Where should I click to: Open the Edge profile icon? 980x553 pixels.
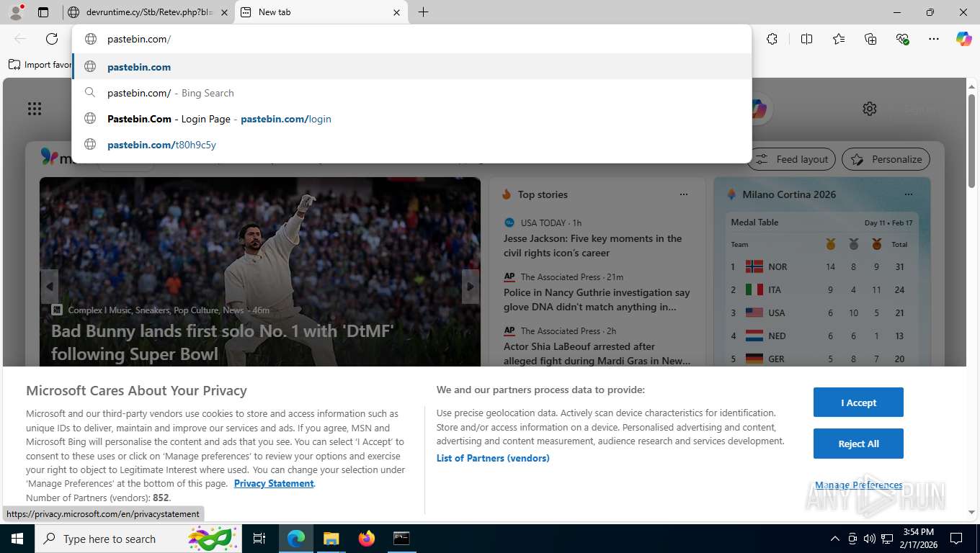pos(15,12)
